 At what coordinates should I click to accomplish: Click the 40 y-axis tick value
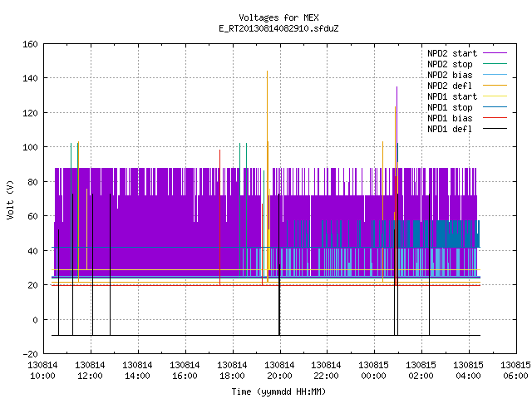[32, 251]
